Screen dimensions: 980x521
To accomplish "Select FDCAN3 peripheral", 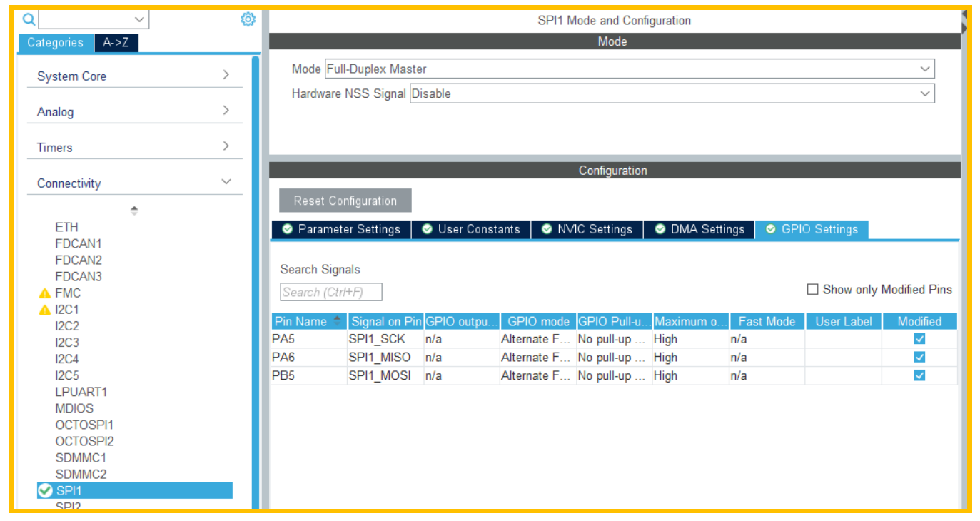I will (79, 276).
